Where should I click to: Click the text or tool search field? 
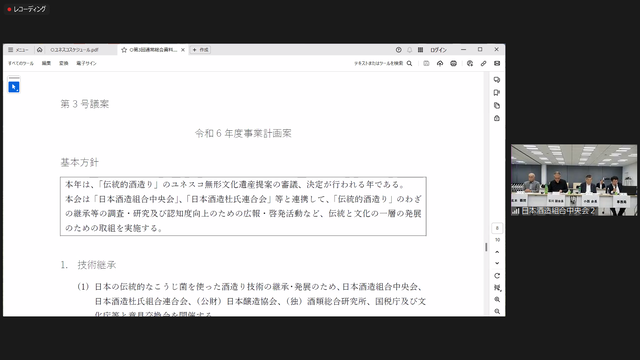pos(383,63)
